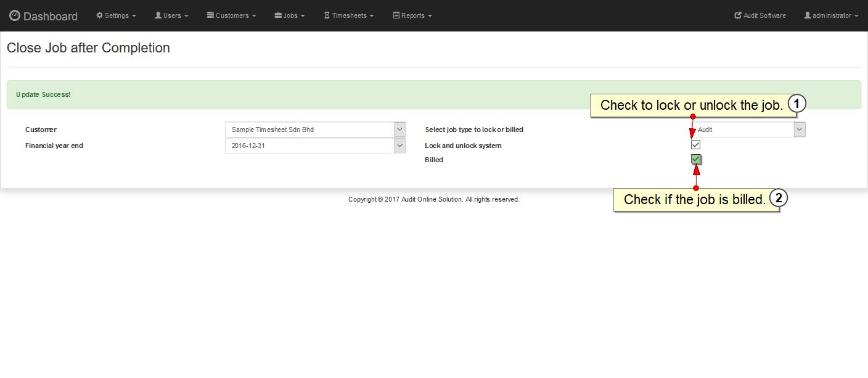Image resolution: width=868 pixels, height=378 pixels.
Task: Click the Settings gear icon
Action: click(x=99, y=15)
